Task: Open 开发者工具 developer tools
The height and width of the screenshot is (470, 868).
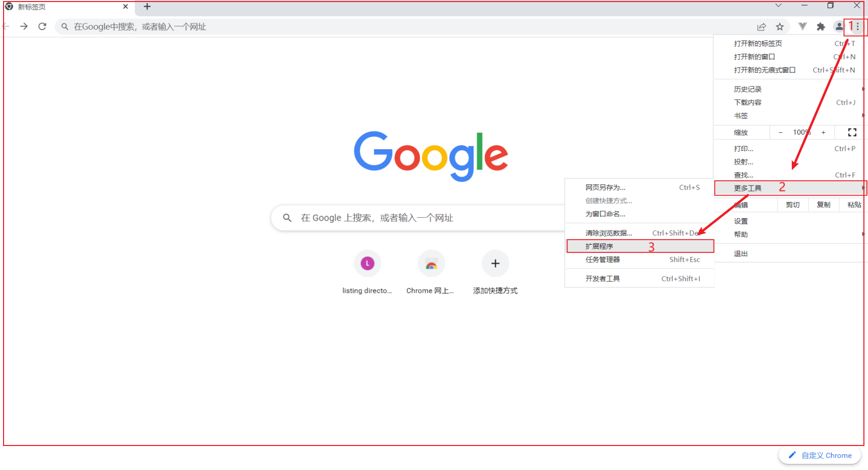Action: [639, 278]
